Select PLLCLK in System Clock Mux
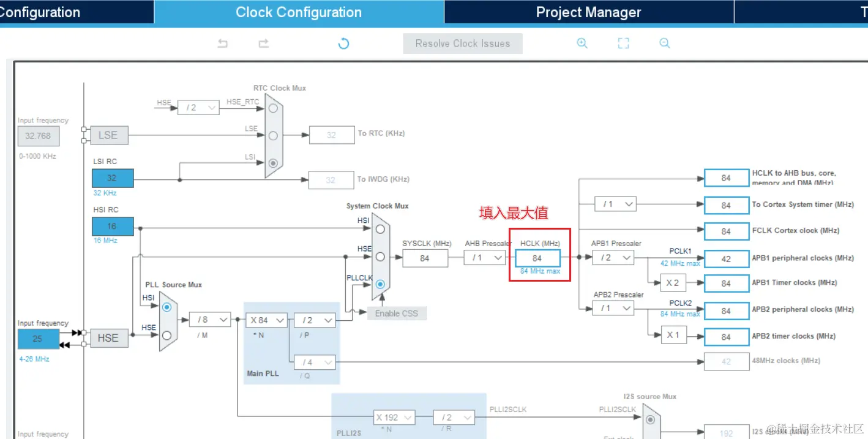868x439 pixels. click(x=380, y=284)
